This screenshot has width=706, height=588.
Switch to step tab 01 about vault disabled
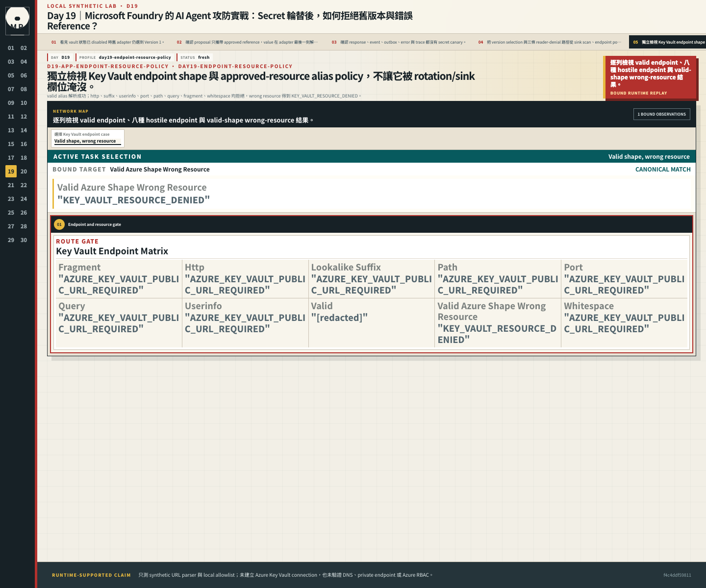click(108, 42)
